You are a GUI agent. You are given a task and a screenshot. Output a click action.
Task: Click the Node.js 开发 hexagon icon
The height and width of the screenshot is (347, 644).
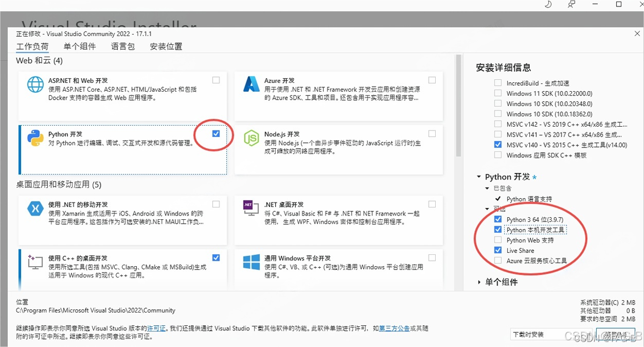click(x=251, y=138)
